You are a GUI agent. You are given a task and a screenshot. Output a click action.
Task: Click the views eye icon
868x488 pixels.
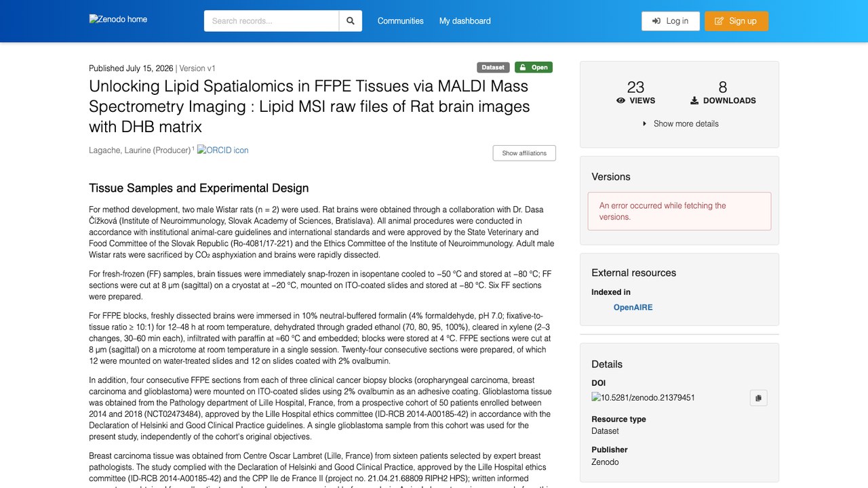click(620, 100)
